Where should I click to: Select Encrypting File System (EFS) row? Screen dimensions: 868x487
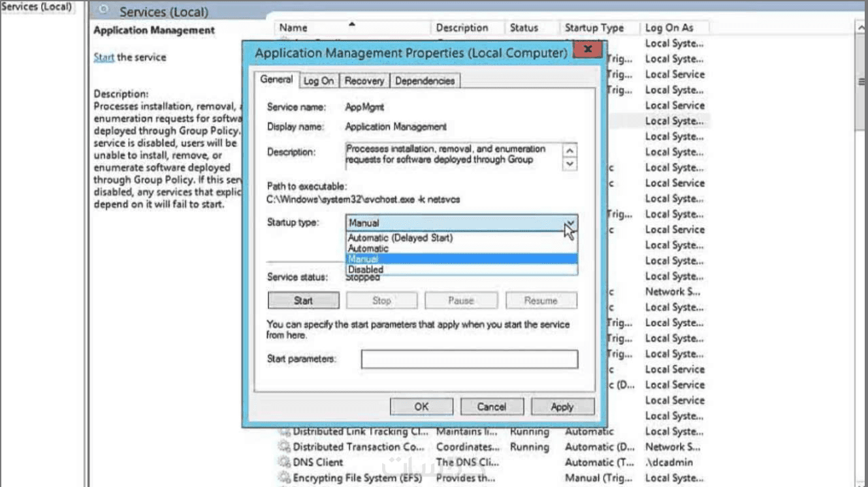[x=493, y=479]
